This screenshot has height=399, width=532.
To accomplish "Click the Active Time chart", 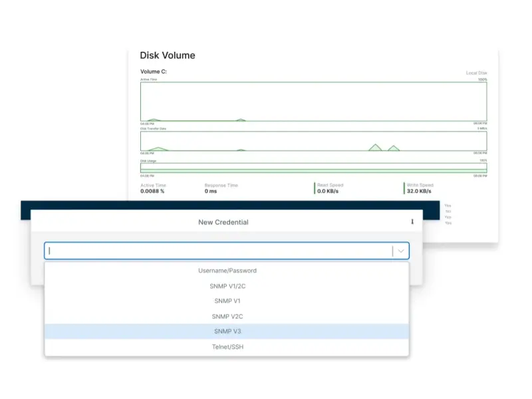I will [313, 102].
